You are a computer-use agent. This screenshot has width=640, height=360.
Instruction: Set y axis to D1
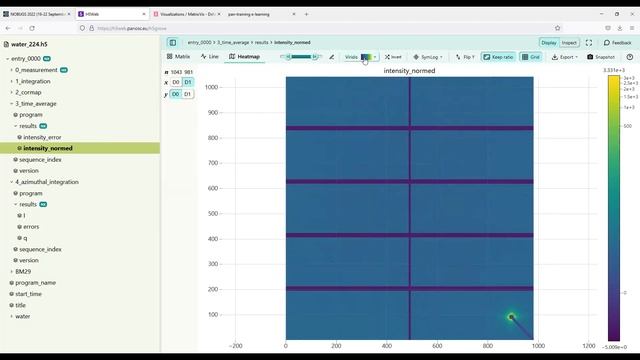pyautogui.click(x=188, y=94)
